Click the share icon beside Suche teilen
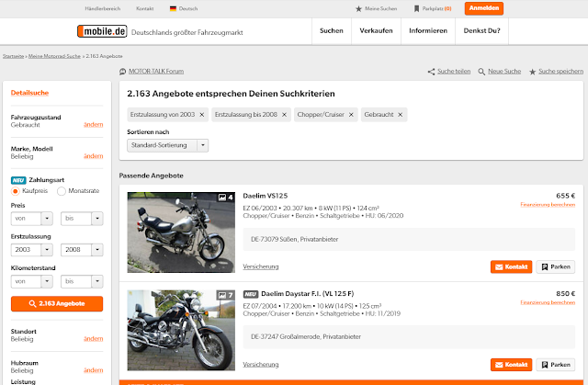The image size is (588, 385). coord(431,72)
